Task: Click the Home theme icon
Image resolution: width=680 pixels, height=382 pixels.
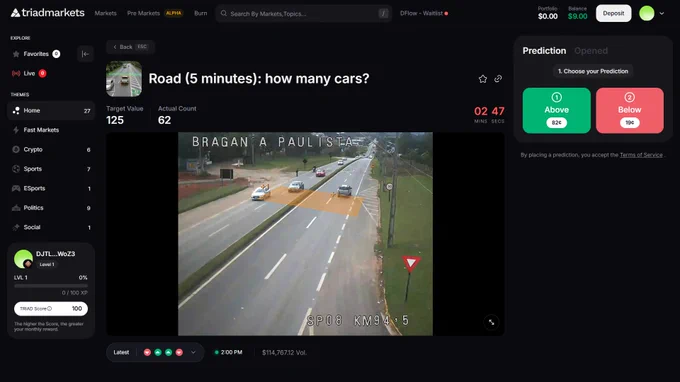Action: (16, 111)
